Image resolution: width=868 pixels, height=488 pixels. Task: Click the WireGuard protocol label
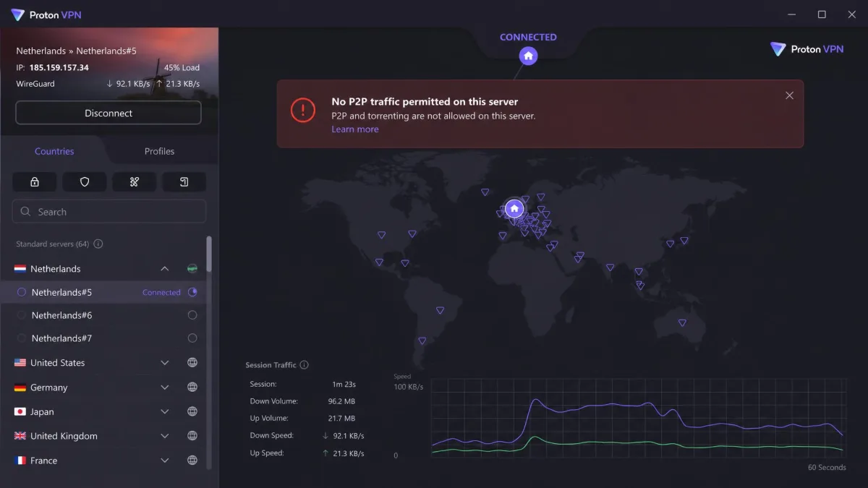[35, 84]
